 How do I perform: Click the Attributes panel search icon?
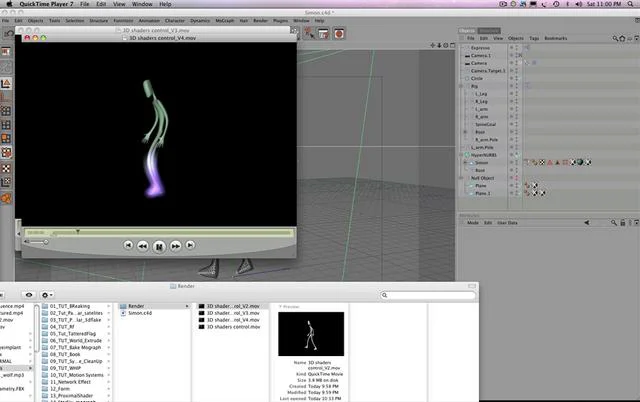(x=613, y=223)
